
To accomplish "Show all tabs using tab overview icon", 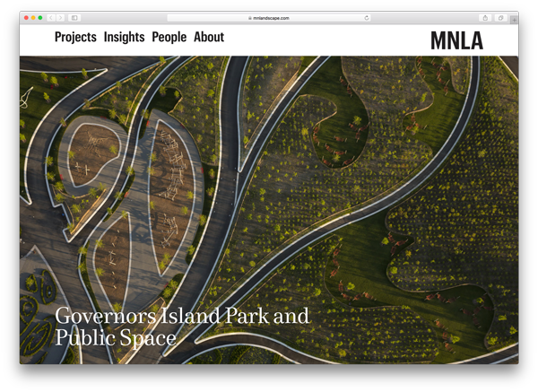I will click(x=500, y=18).
